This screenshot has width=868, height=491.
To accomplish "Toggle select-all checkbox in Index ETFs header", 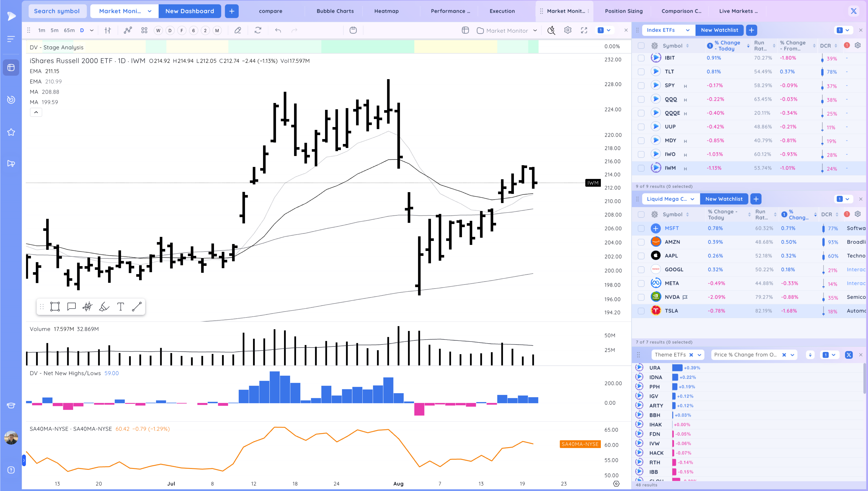I will coord(641,46).
